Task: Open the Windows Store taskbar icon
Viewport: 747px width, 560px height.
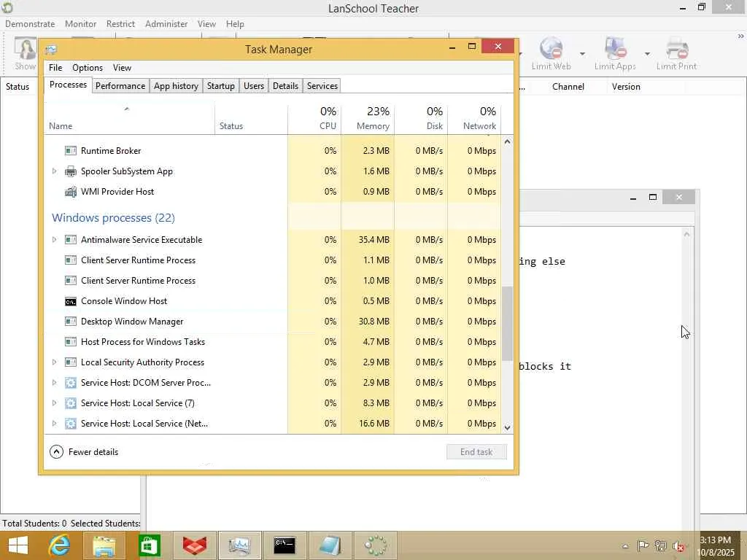Action: click(x=149, y=545)
